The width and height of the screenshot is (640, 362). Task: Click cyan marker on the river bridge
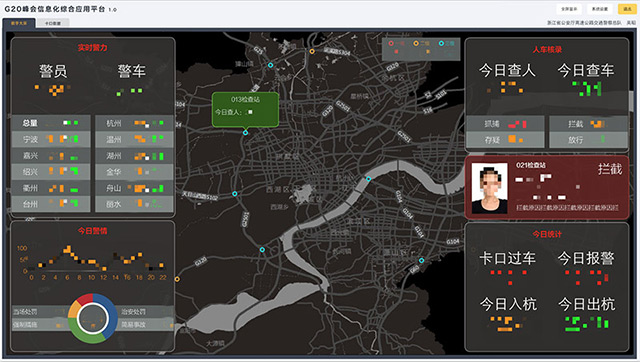[368, 179]
